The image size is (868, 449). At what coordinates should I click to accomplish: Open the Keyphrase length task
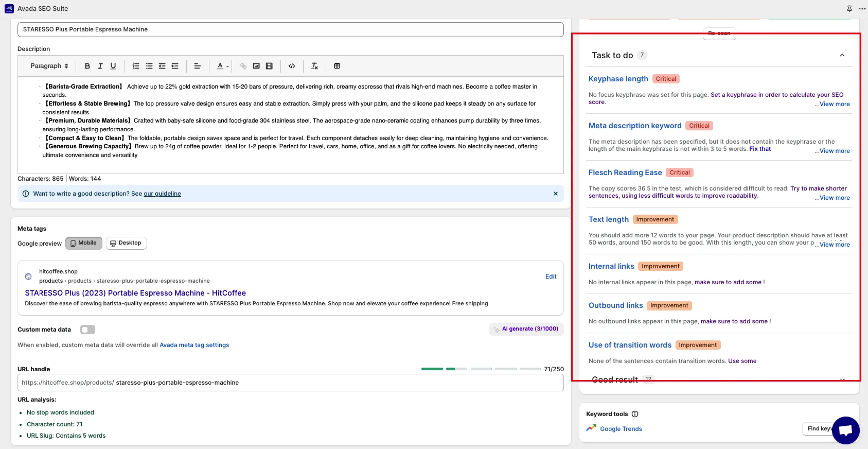point(618,79)
